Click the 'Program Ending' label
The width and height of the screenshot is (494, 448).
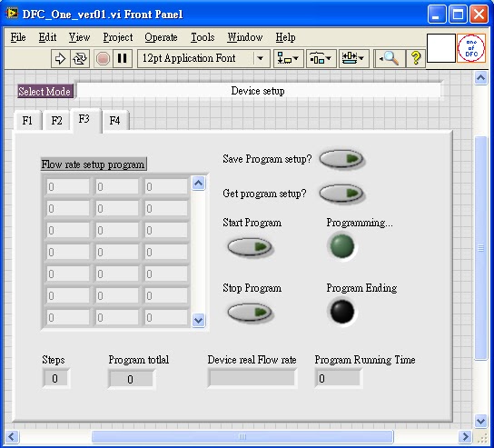361,288
